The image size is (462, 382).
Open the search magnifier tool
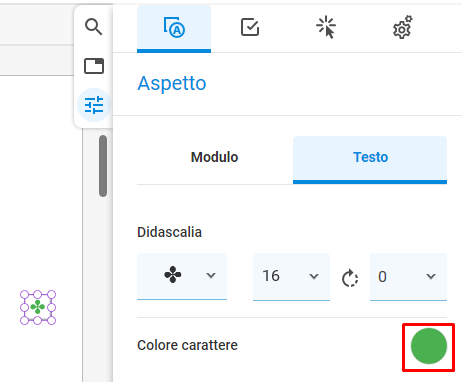coord(93,27)
